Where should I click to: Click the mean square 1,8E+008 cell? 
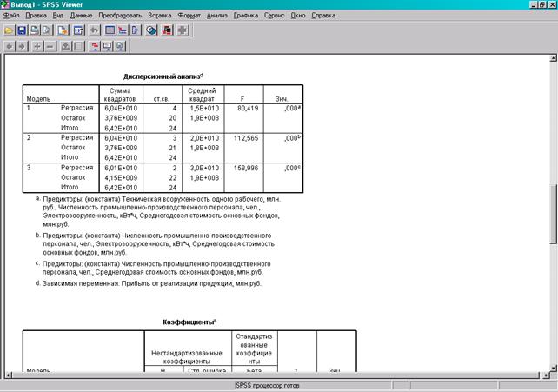point(204,148)
